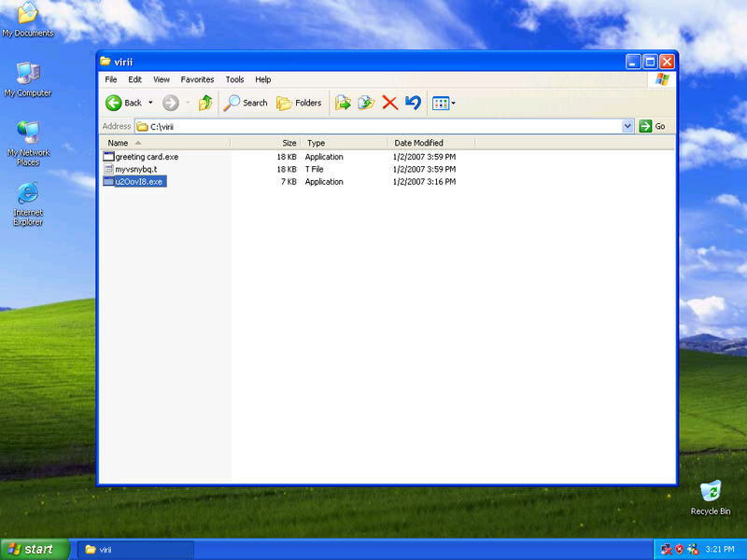Viewport: 747px width, 560px height.
Task: Open the Views button menu
Action: coord(444,103)
